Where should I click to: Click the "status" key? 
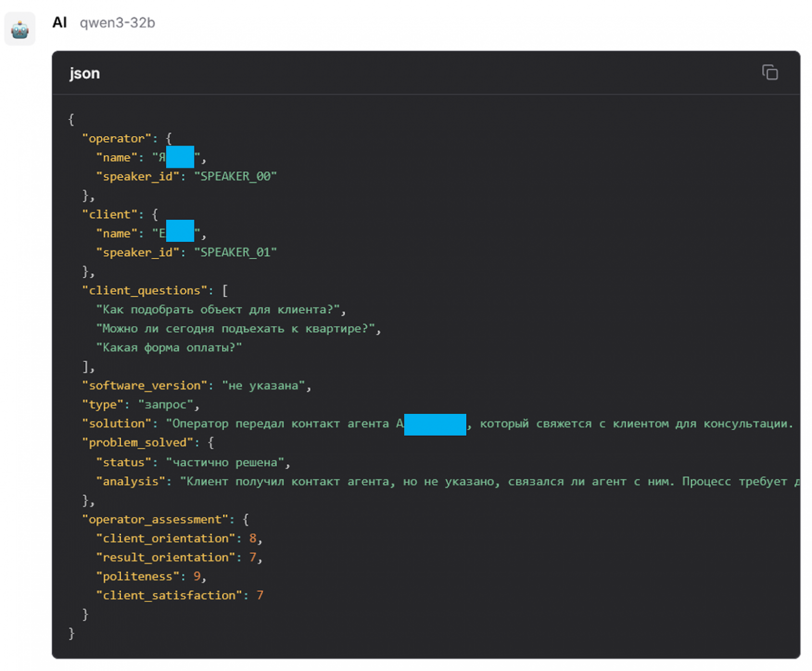click(123, 462)
